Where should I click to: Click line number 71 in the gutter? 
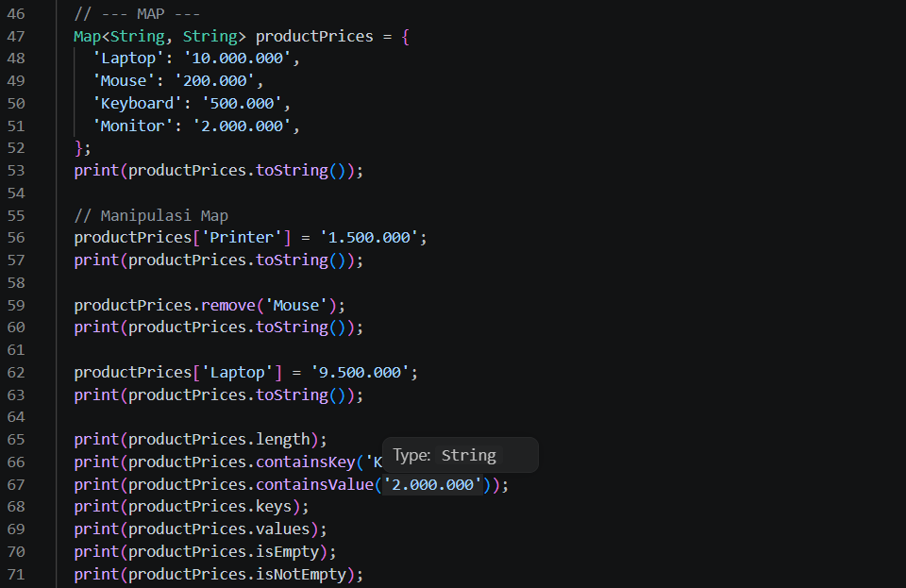coord(16,574)
